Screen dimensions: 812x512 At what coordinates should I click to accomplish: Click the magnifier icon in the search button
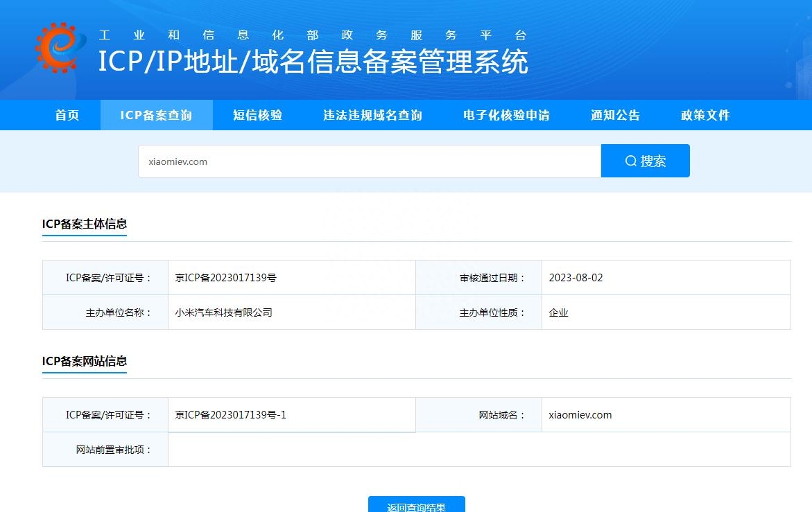coord(630,160)
